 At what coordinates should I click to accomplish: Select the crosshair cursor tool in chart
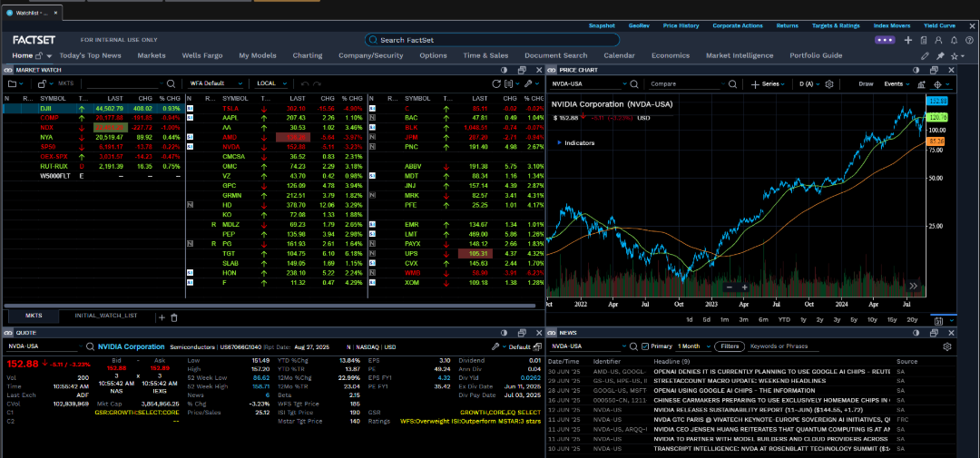coord(937,84)
